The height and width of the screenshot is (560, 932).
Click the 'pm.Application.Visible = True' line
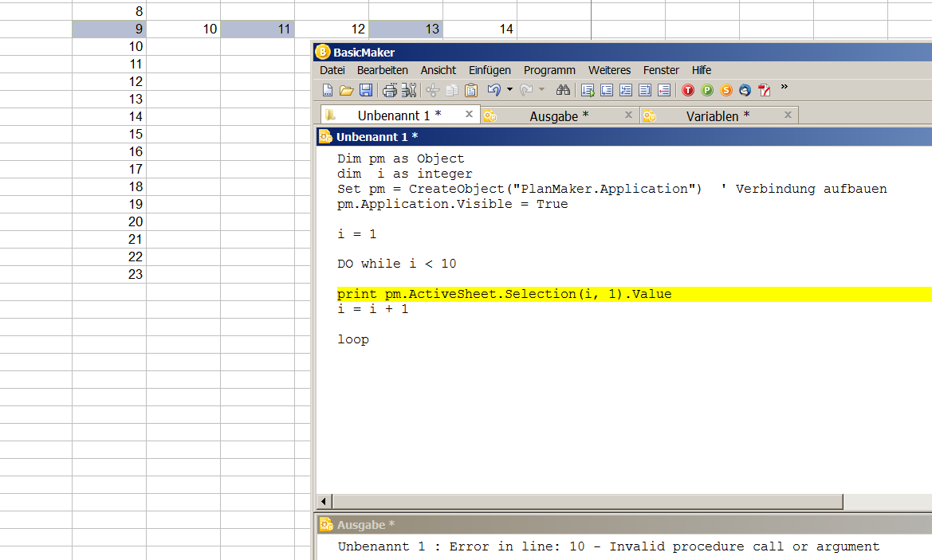[452, 204]
